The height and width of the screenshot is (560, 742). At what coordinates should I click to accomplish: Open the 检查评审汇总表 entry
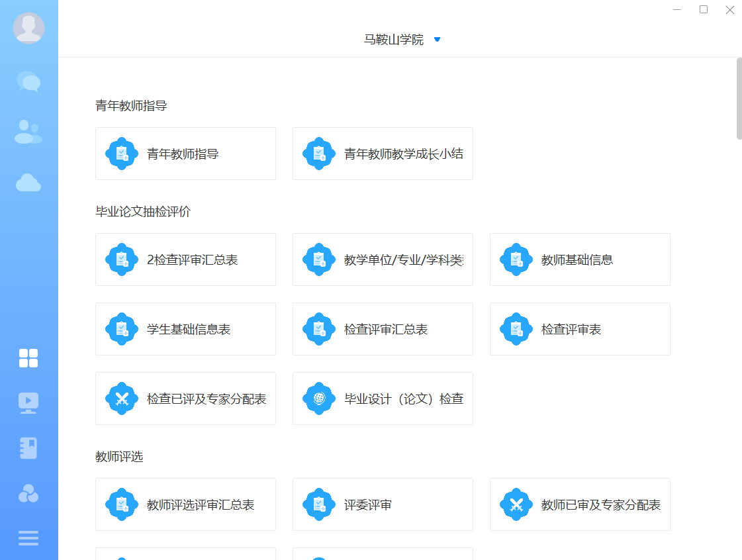383,329
